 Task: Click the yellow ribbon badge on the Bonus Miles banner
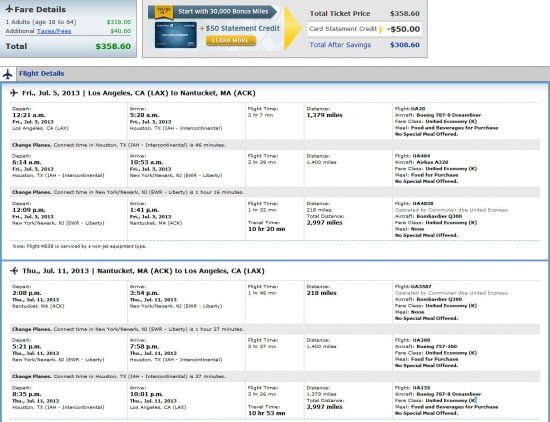pyautogui.click(x=164, y=12)
